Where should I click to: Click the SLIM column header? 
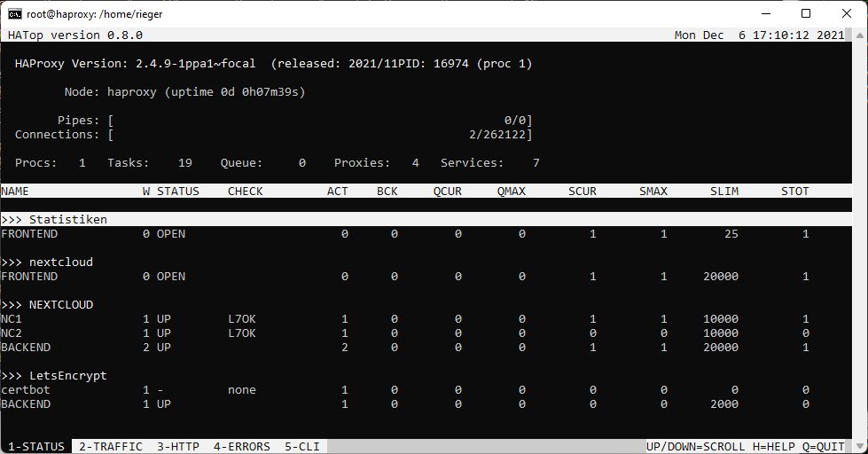(724, 191)
